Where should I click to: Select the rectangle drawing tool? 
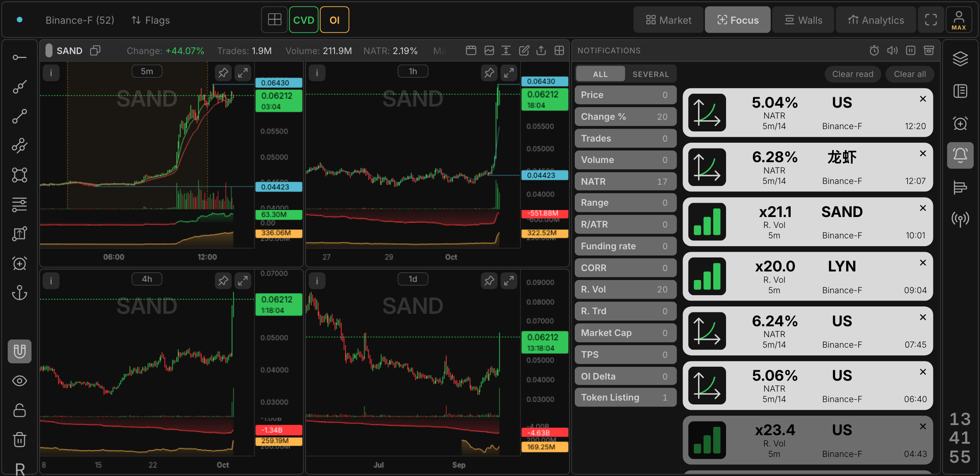[19, 175]
